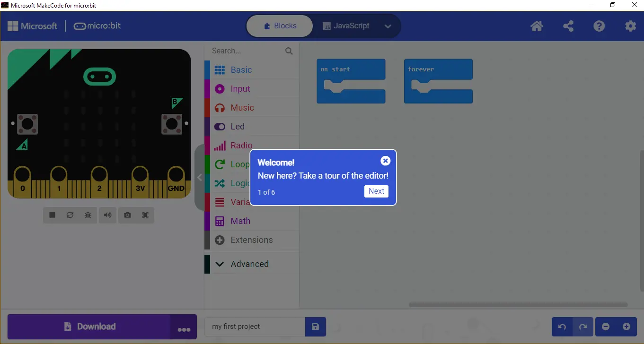Open the Led blocks category

(252, 127)
